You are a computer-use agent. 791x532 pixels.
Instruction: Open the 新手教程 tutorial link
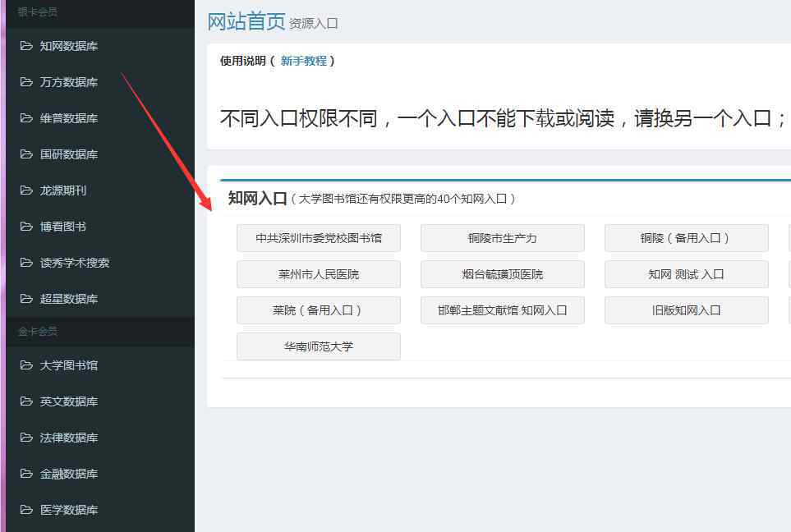pos(304,61)
